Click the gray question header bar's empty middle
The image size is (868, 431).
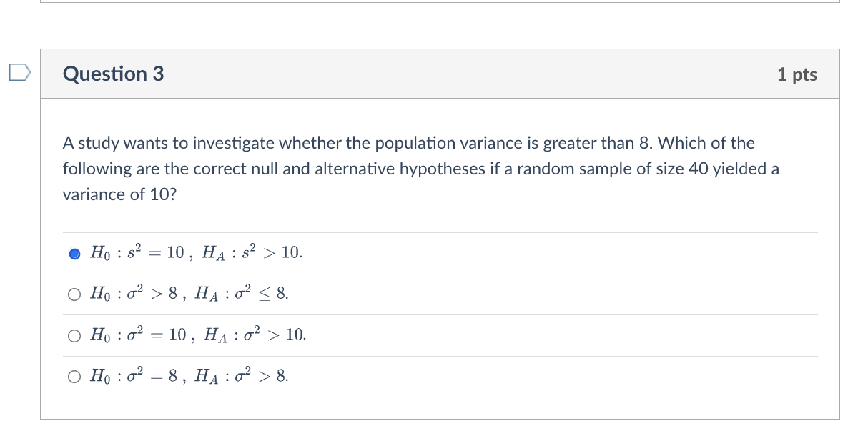465,74
